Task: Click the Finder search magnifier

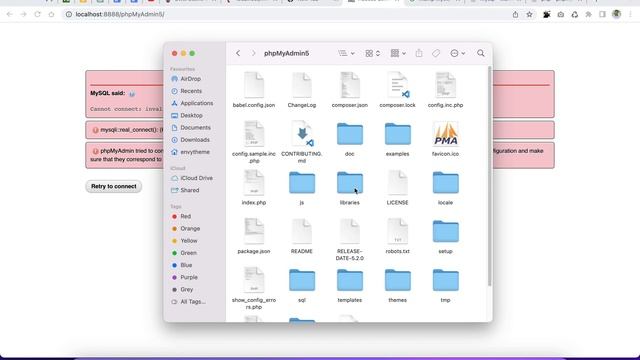Action: [x=481, y=53]
